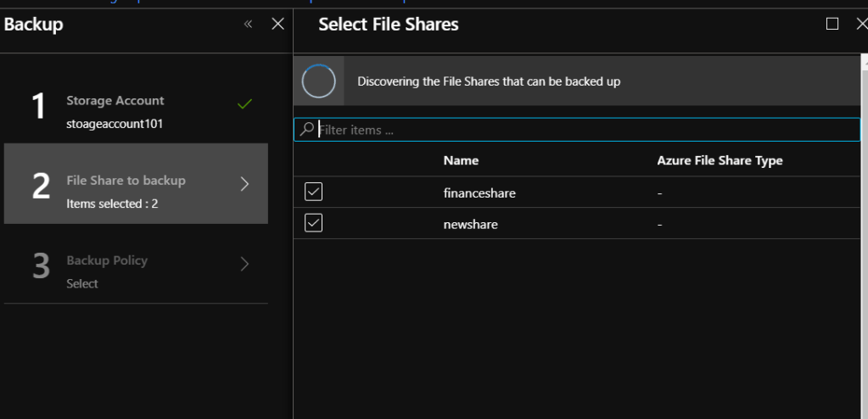Image resolution: width=868 pixels, height=419 pixels.
Task: Collapse the Backup panel with double chevron
Action: 248,24
